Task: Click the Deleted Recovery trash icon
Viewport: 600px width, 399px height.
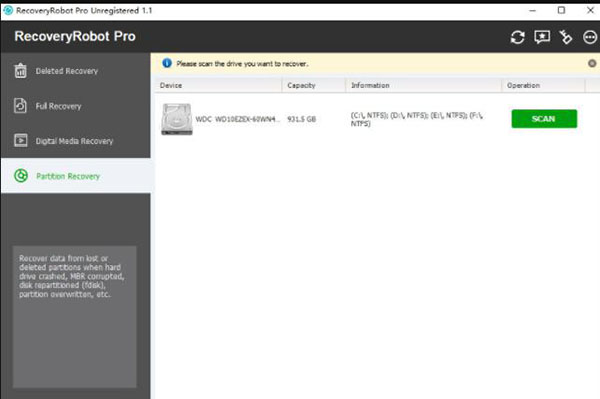Action: 21,70
